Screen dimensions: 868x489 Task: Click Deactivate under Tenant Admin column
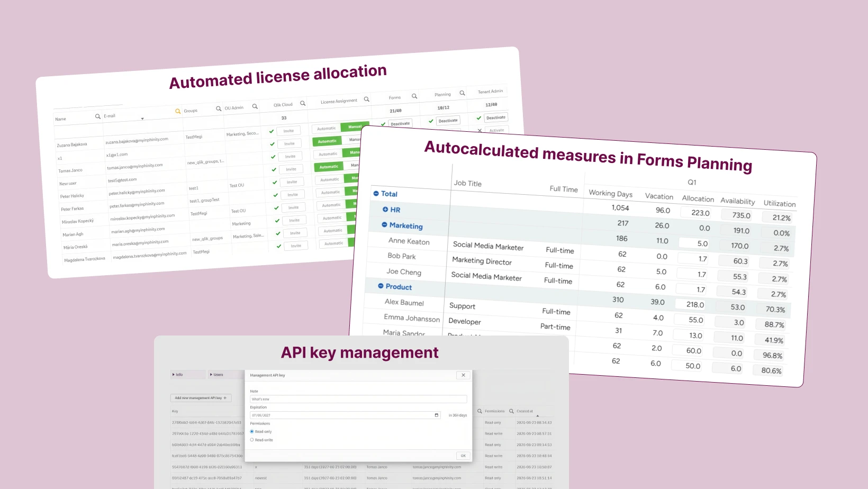coord(496,117)
